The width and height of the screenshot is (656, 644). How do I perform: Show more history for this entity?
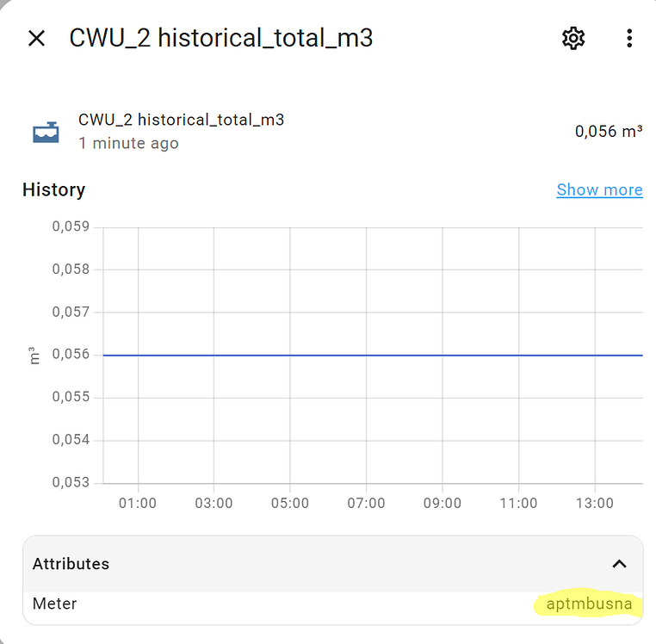[599, 190]
